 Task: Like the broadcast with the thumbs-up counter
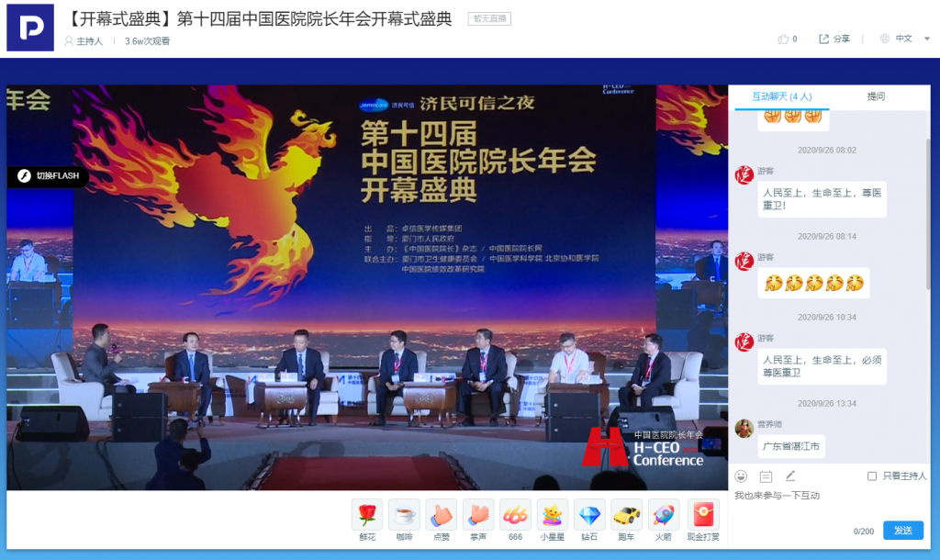click(x=787, y=39)
